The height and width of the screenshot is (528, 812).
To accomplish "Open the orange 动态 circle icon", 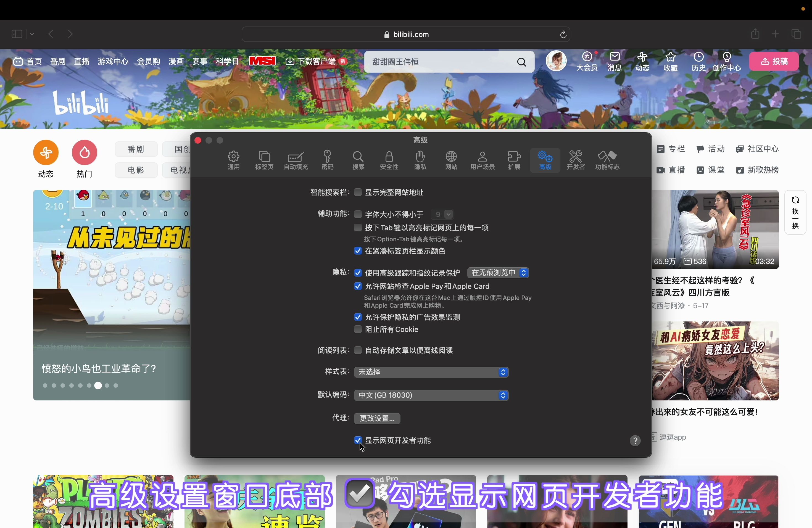I will (46, 153).
